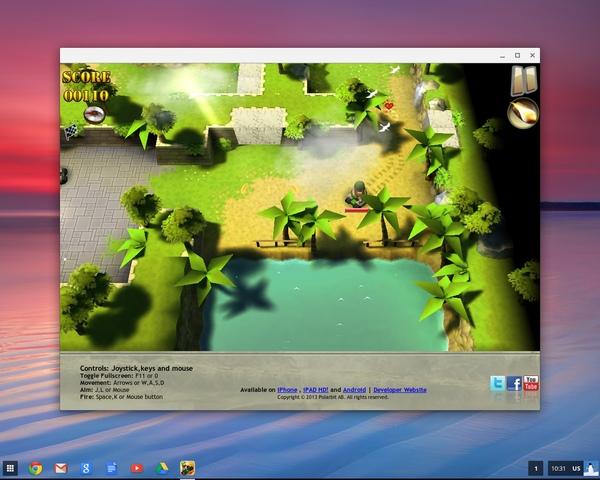Collect the red heart pickup
600x480 pixels.
389,106
